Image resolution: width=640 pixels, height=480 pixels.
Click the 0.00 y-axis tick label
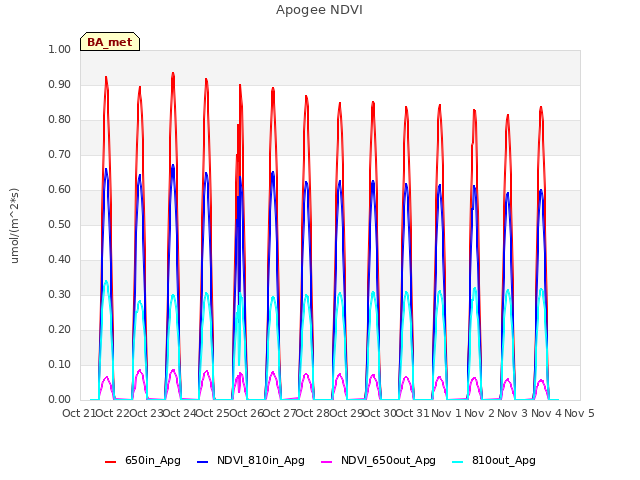60,400
